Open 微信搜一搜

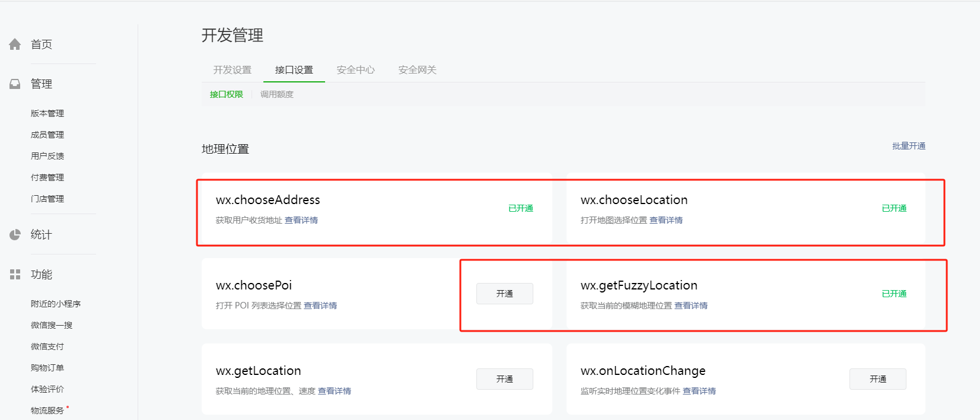click(52, 325)
